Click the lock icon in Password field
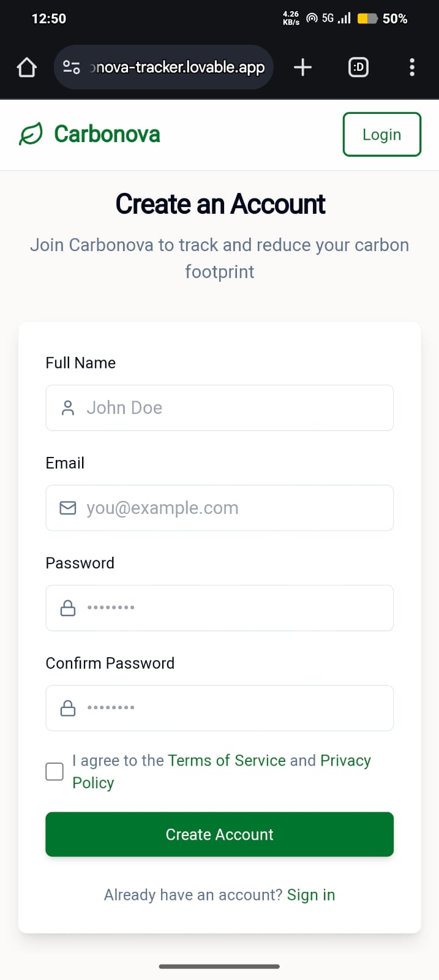This screenshot has height=980, width=439. pyautogui.click(x=68, y=608)
